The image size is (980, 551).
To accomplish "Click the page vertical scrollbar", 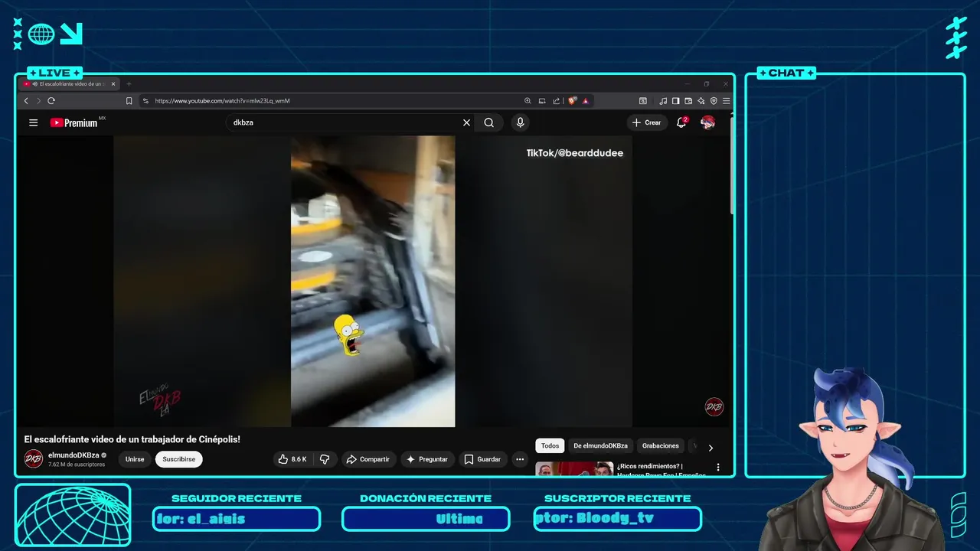I will coord(732,165).
